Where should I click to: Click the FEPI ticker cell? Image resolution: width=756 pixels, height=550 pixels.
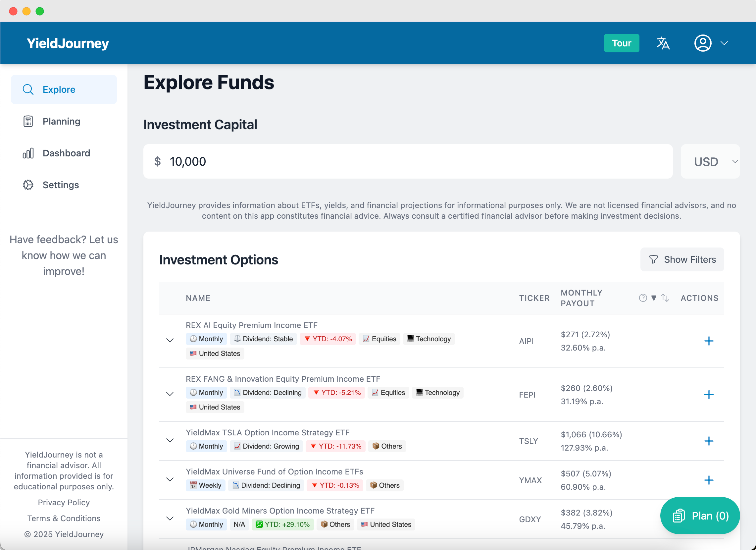pos(527,395)
